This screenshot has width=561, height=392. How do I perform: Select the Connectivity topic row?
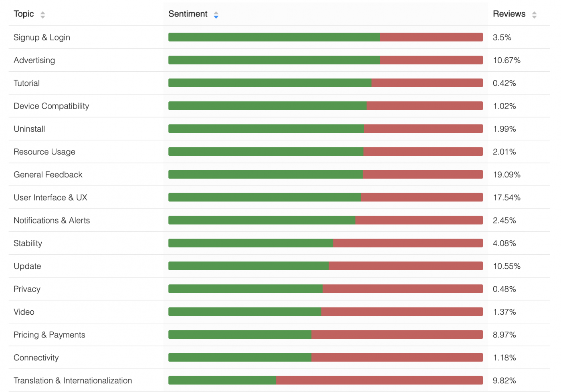(x=36, y=358)
